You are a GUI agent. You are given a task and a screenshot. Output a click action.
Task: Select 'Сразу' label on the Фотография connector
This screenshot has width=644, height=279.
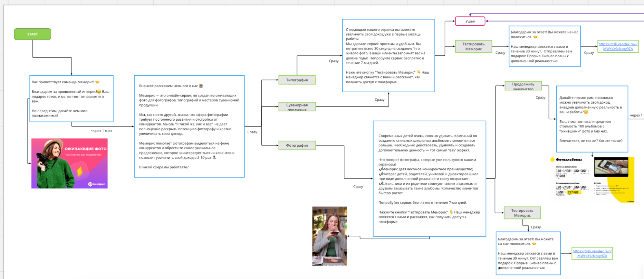tap(358, 187)
